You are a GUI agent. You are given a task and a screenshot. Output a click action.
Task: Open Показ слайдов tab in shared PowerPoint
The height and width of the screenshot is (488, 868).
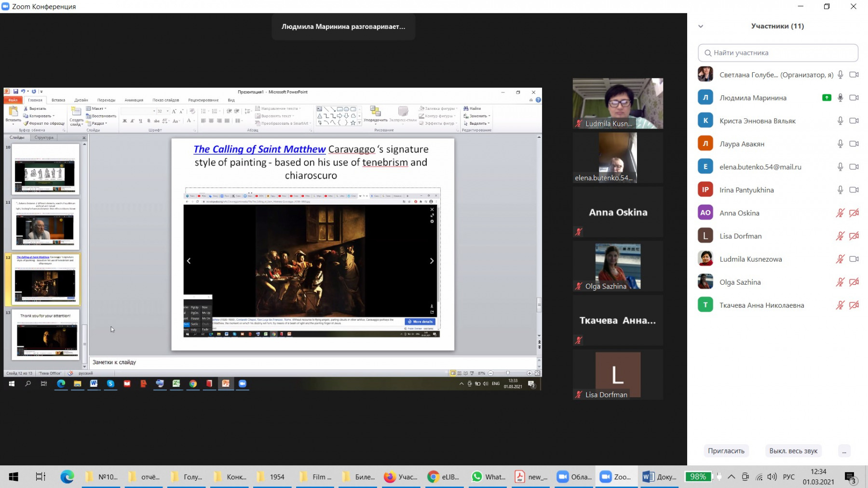[x=165, y=100]
